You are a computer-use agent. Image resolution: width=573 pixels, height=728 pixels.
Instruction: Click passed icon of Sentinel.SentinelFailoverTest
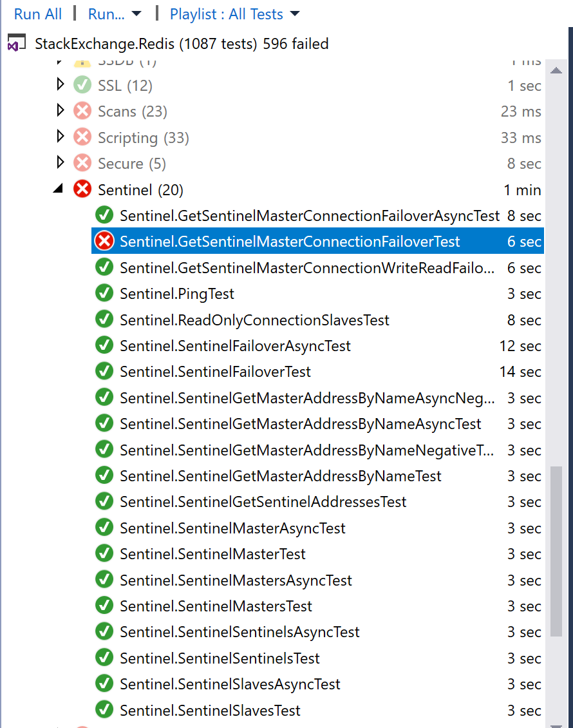[x=104, y=371]
